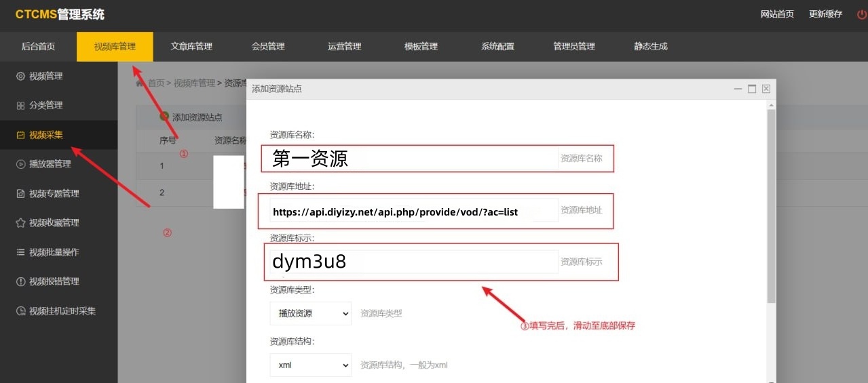Click the gear icon beside 视频管理
This screenshot has height=383, width=868.
click(20, 76)
